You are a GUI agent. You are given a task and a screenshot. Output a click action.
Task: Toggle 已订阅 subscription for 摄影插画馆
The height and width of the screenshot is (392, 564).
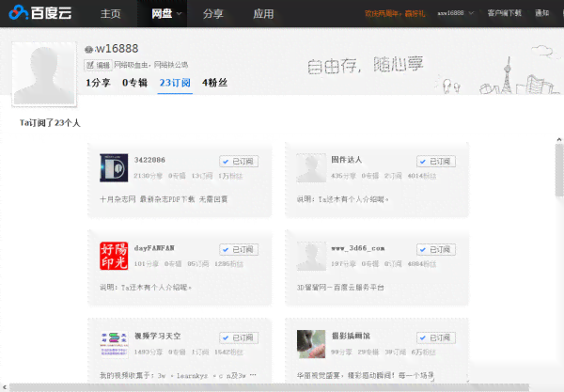pos(436,337)
